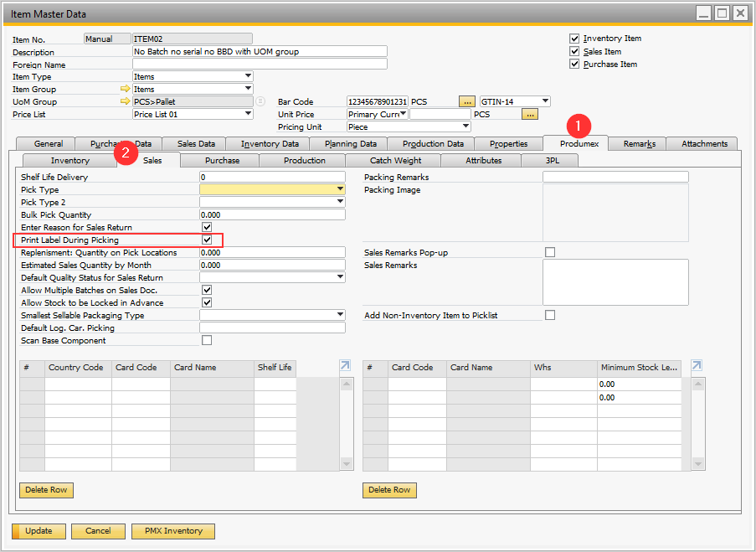
Task: Expand the Minimum Stock table with the arrow icon
Action: 697,366
